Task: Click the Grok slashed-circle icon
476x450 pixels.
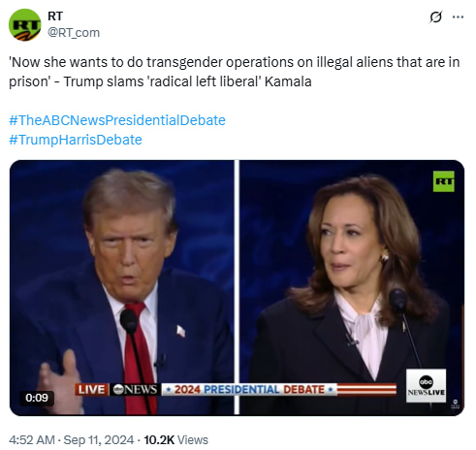Action: 435,16
